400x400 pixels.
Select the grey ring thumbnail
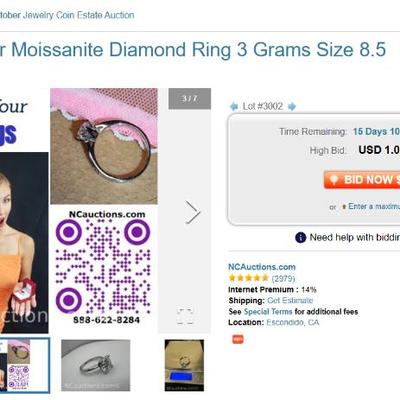[x=96, y=365]
